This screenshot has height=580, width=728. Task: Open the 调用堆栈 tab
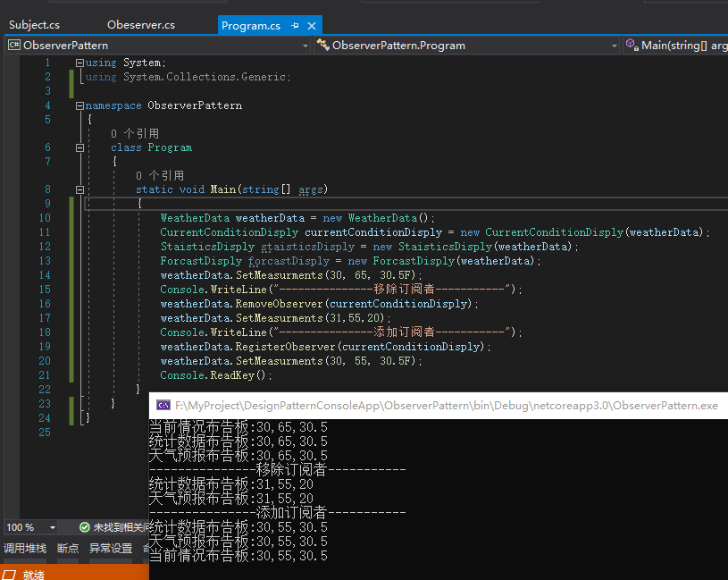pos(25,549)
